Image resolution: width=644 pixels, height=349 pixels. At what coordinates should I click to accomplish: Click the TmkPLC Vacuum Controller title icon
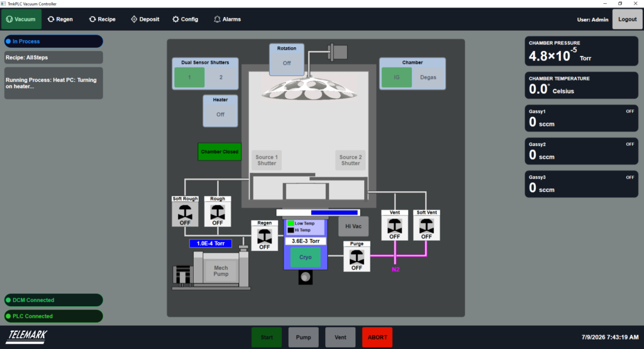pos(3,3)
